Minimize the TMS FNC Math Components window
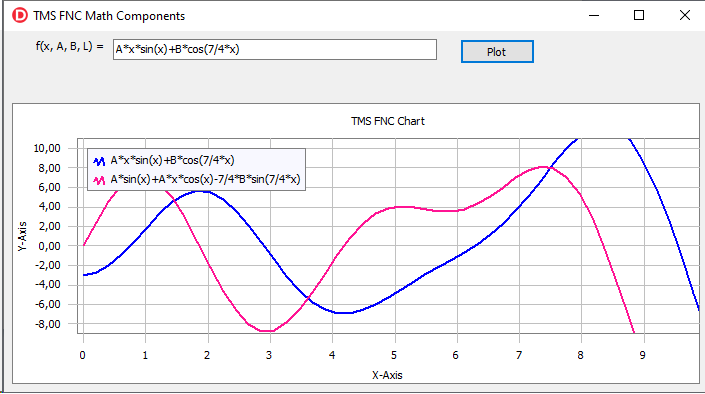Viewport: 705px width, 394px height. pyautogui.click(x=594, y=15)
